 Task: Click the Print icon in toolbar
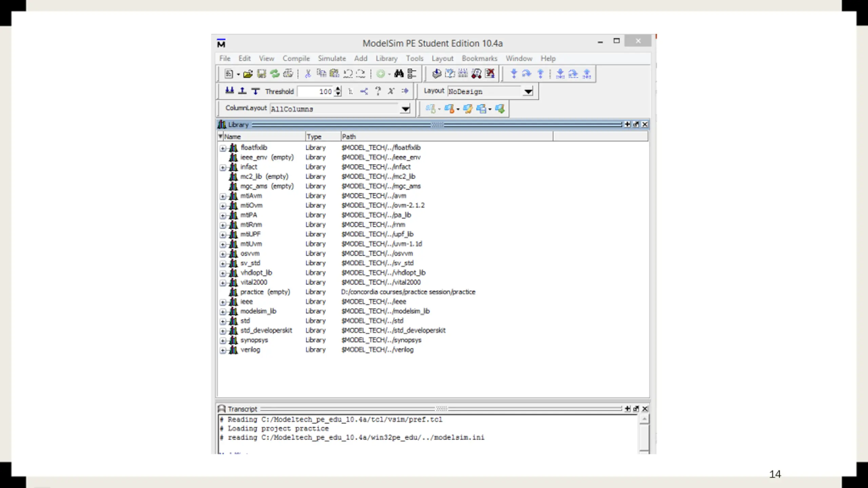tap(288, 74)
